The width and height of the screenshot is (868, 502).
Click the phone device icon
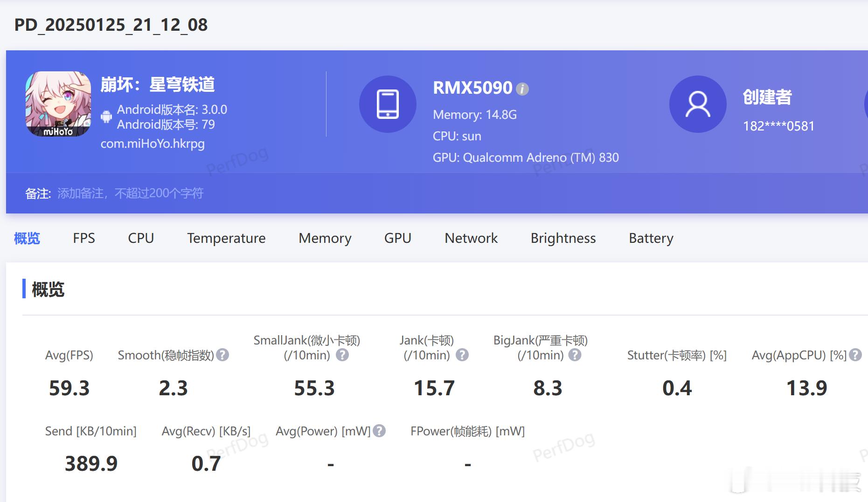coord(388,104)
